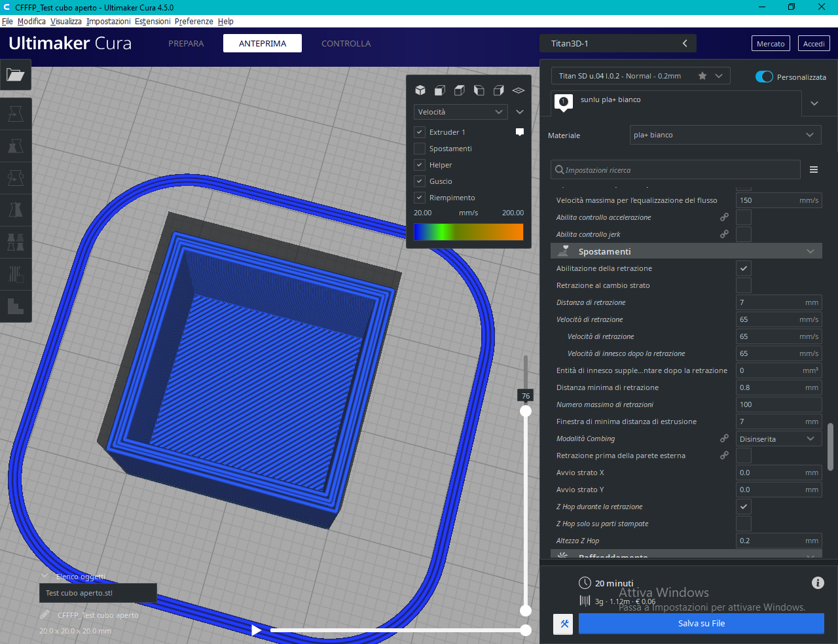
Task: Disable Z Hop durante la retrazione
Action: coord(744,507)
